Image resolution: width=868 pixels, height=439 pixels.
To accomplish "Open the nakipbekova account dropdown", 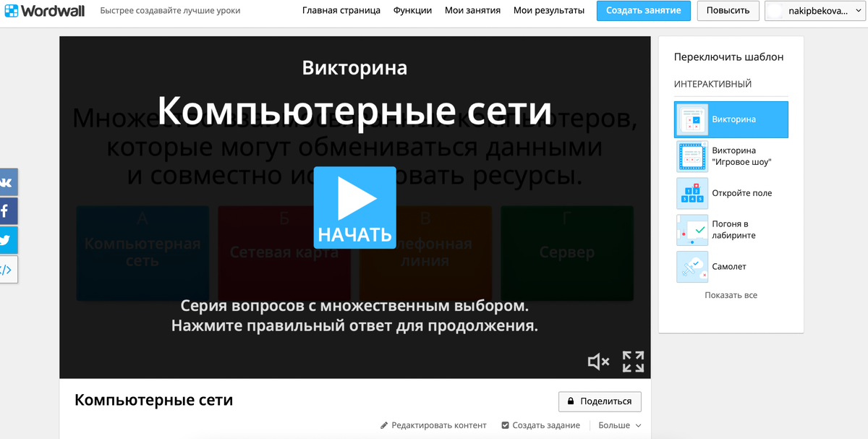I will pyautogui.click(x=816, y=11).
